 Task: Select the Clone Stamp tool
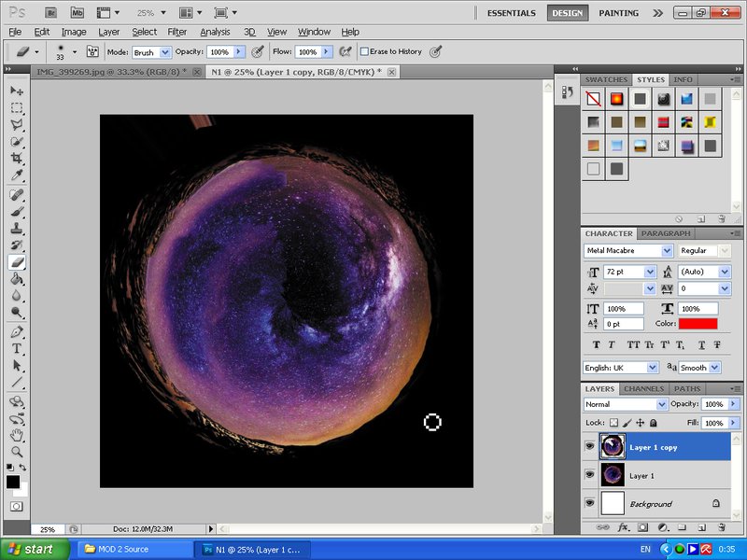17,228
